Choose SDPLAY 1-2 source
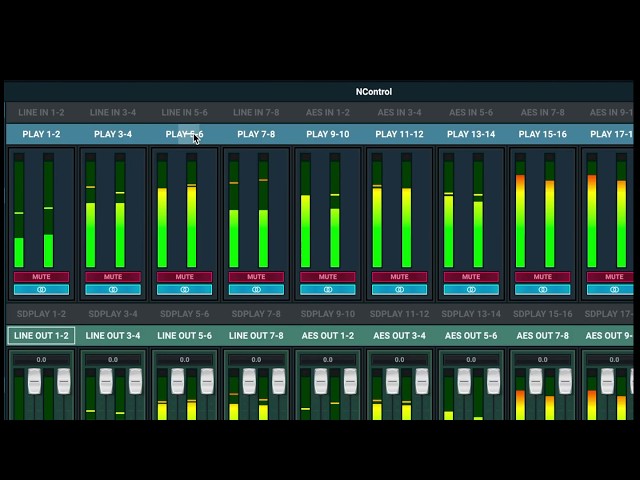640x480 pixels. tap(41, 314)
